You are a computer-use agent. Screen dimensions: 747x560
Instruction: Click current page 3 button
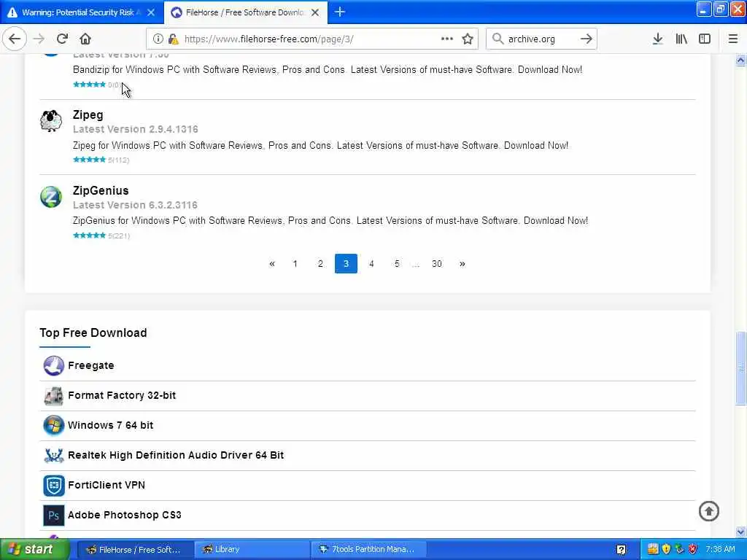pos(346,264)
